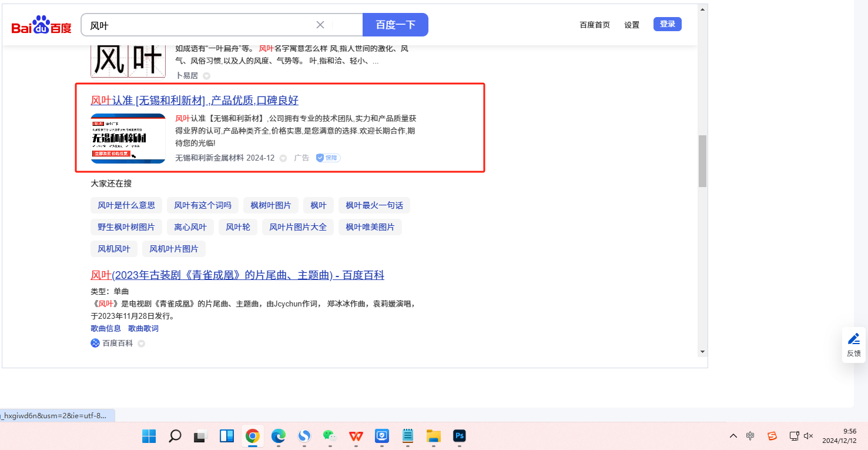Launch WPS Office from the taskbar
The height and width of the screenshot is (450, 868).
coord(356,436)
